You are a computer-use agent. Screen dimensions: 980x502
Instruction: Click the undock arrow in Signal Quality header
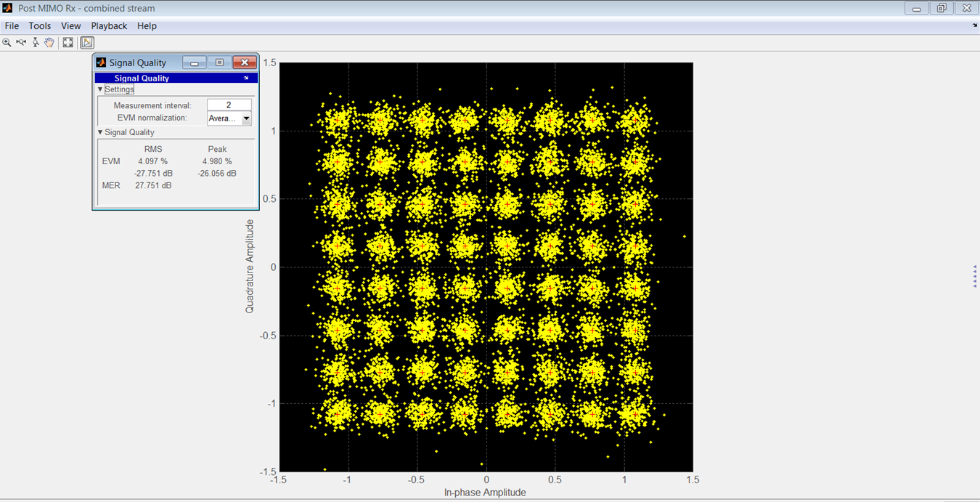tap(246, 78)
